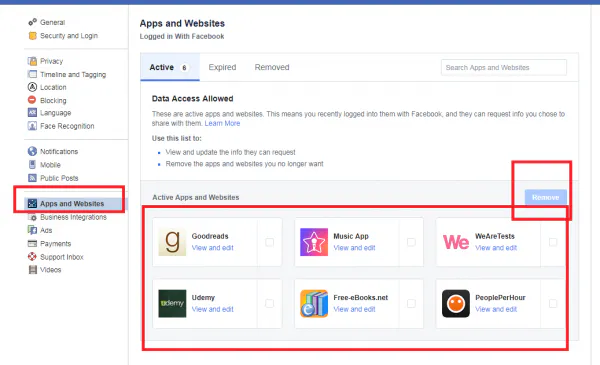Open the Payments sidebar entry
The width and height of the screenshot is (600, 365).
55,244
